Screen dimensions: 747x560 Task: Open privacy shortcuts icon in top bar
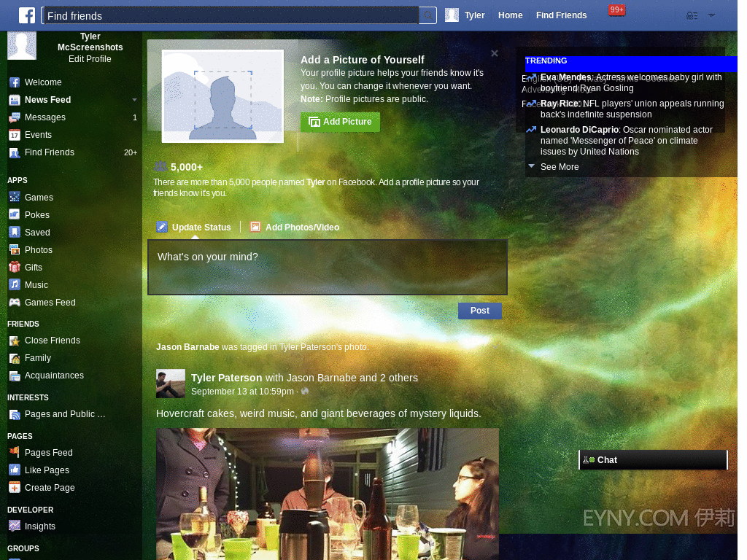click(x=692, y=16)
